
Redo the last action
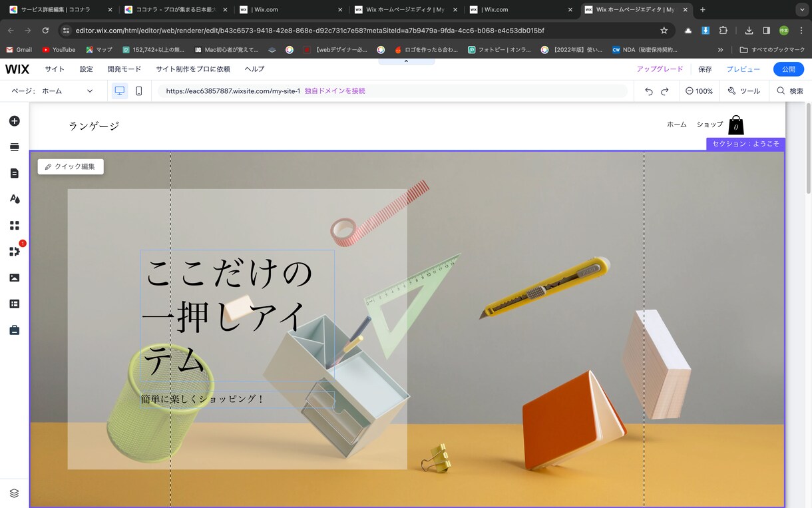pos(664,91)
